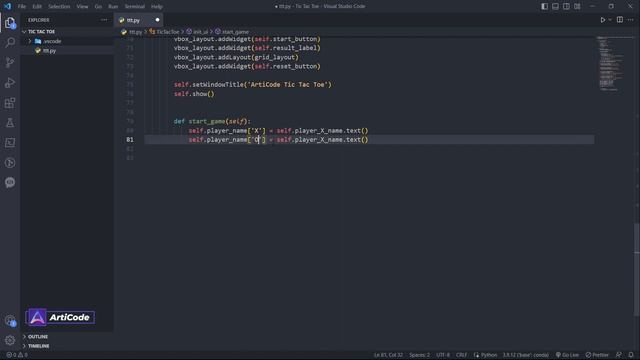Click setWindowTitle text on line 75
This screenshot has height=360, width=640.
(218, 84)
